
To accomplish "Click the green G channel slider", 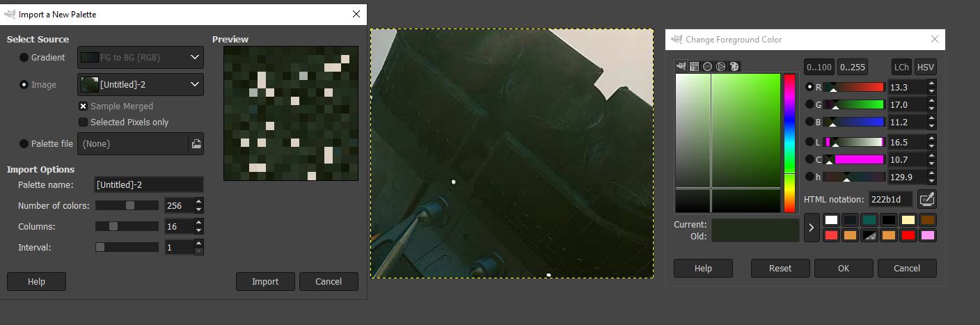I will point(853,104).
